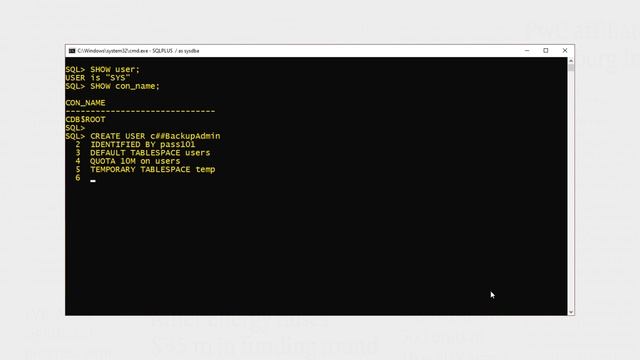The image size is (640, 360).
Task: Click 'DEFAULT TABLESPACE users' line
Action: 150,153
